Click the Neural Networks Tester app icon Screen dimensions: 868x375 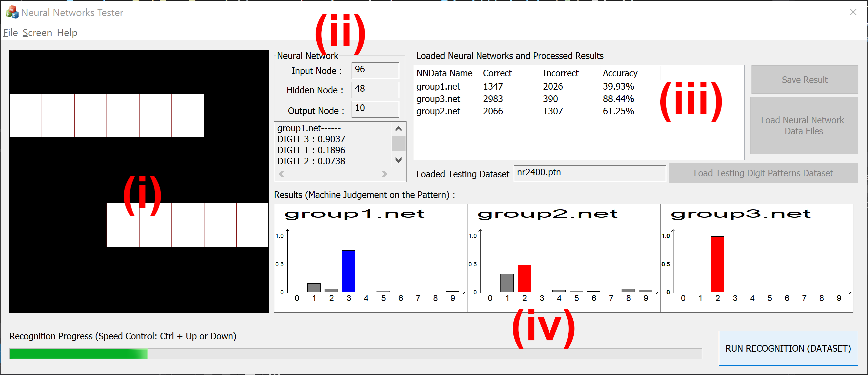[x=12, y=12]
